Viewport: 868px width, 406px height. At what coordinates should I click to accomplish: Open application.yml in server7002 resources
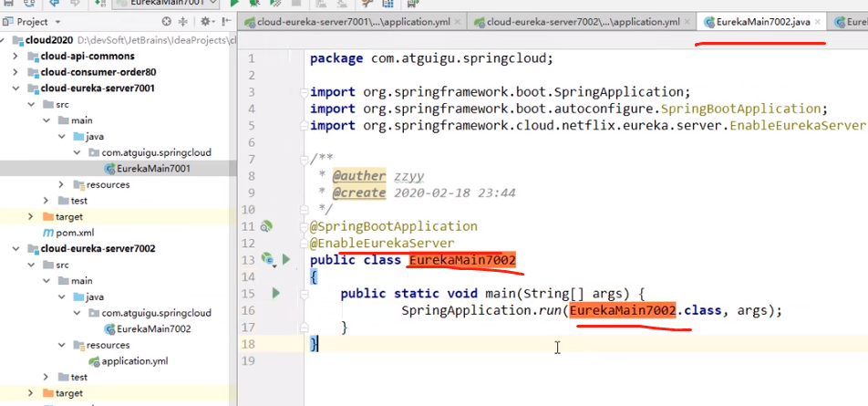tap(135, 361)
